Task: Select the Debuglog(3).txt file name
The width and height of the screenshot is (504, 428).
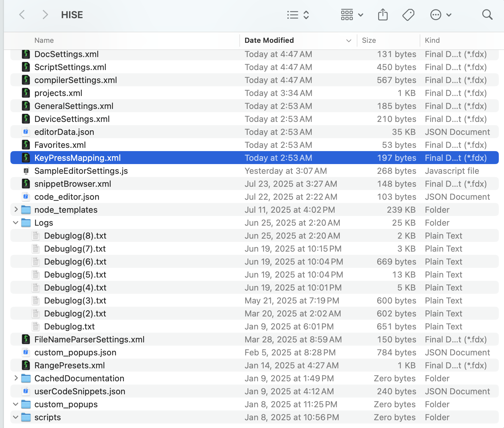Action: pos(75,301)
